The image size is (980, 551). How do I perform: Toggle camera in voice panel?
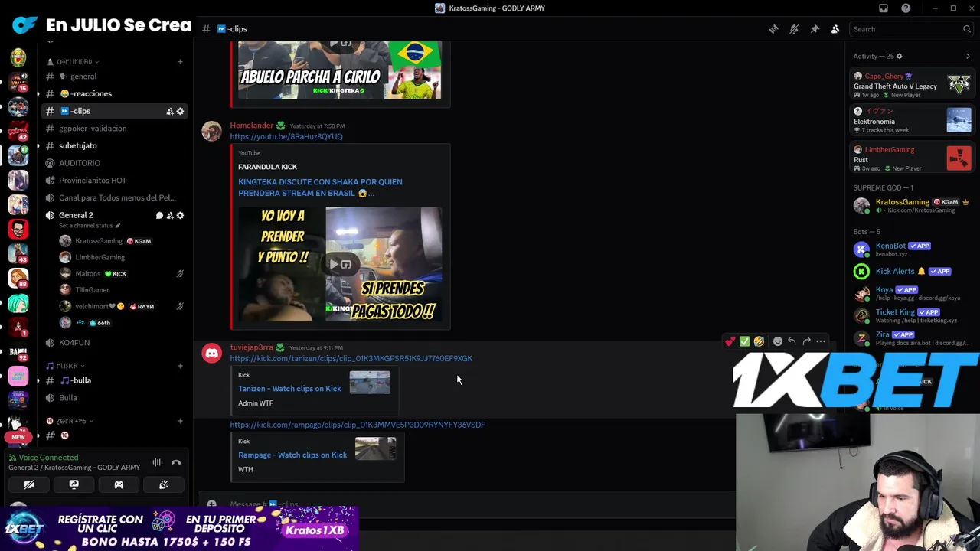click(x=29, y=485)
